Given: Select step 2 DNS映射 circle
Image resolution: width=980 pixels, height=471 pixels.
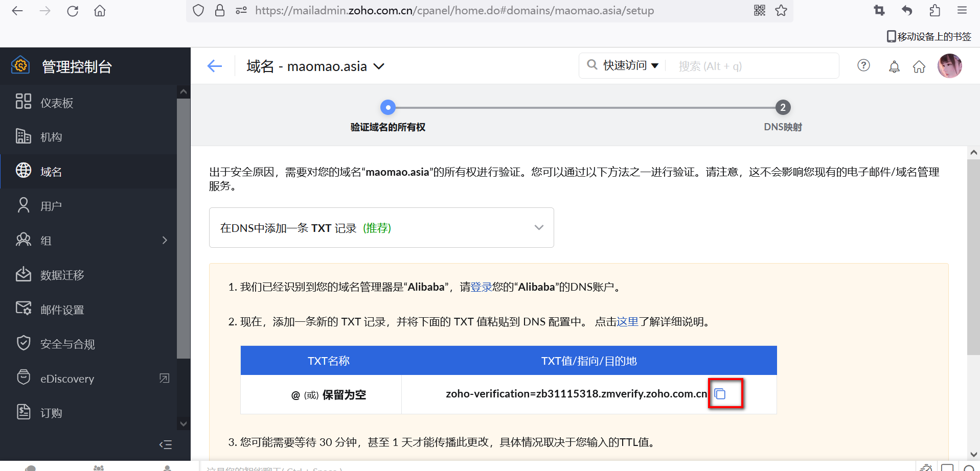Looking at the screenshot, I should (783, 107).
